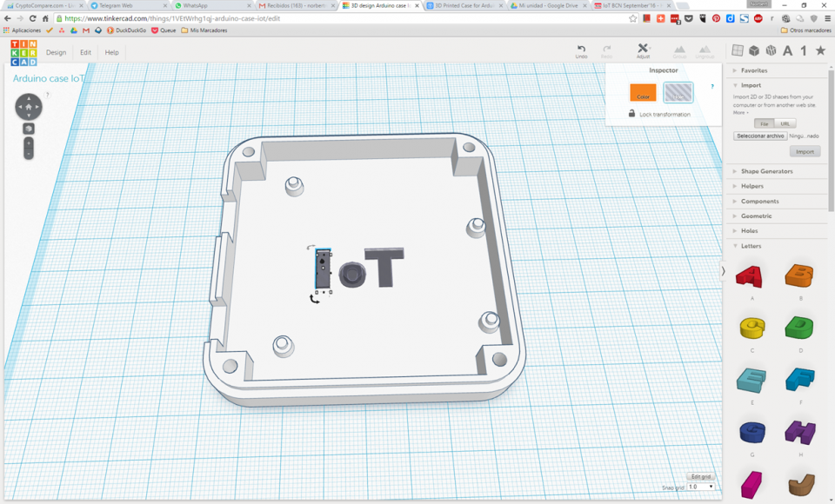Image resolution: width=835 pixels, height=504 pixels.
Task: Click the fit-view cube icon
Action: tap(29, 129)
